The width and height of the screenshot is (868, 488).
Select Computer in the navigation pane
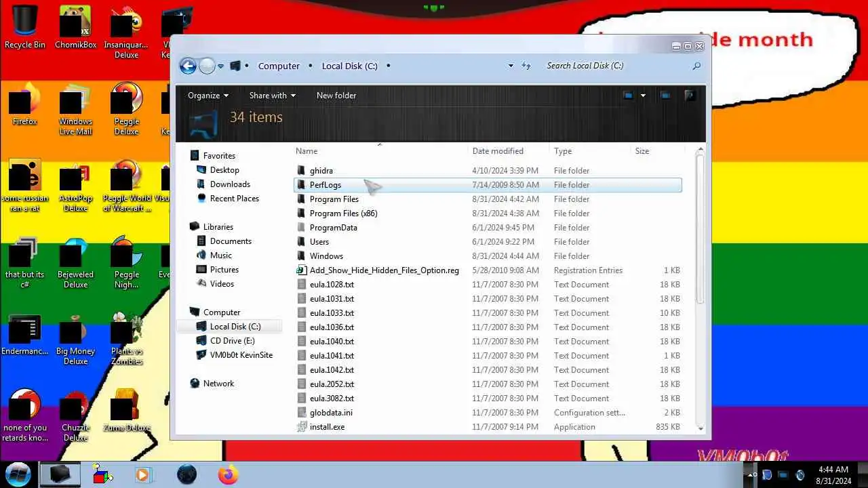pyautogui.click(x=215, y=312)
